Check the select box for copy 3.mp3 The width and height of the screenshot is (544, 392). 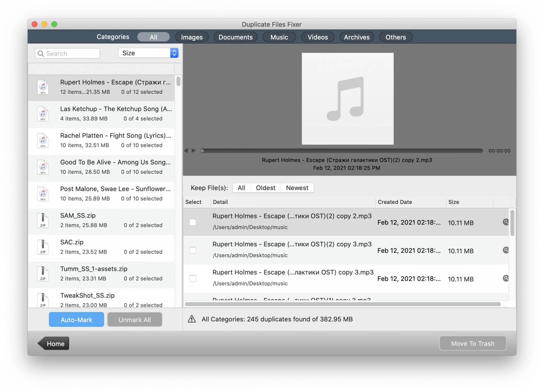[x=193, y=250]
